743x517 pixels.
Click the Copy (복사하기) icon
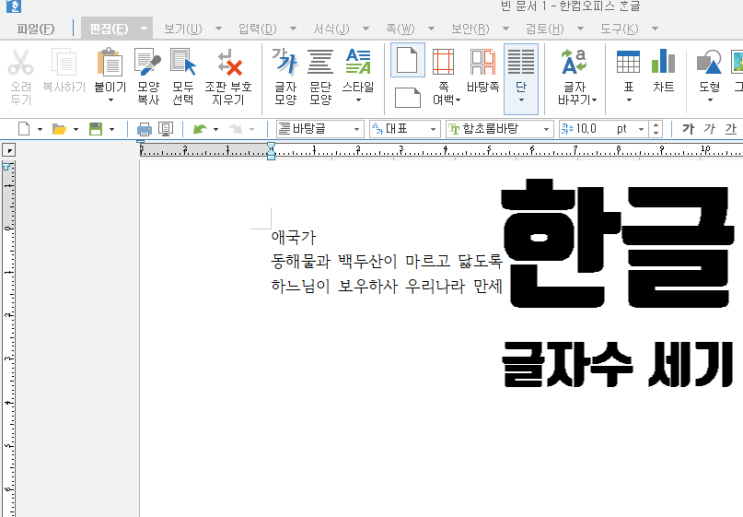tap(64, 63)
